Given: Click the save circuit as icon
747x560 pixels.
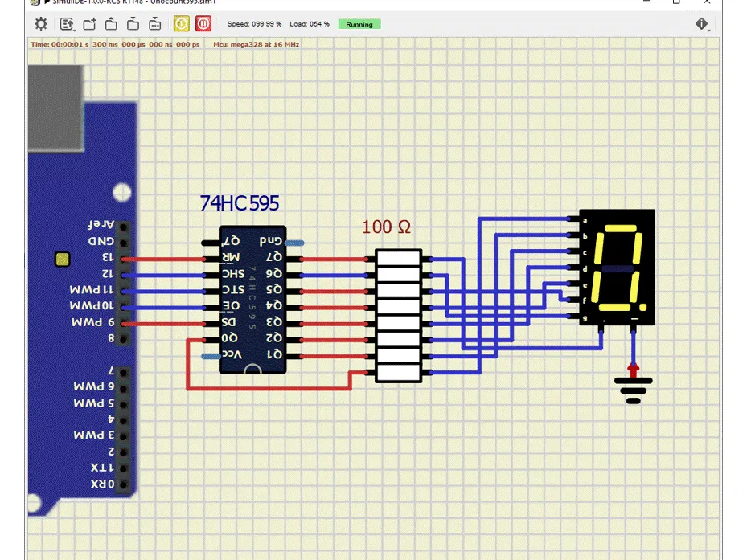Looking at the screenshot, I should click(155, 24).
